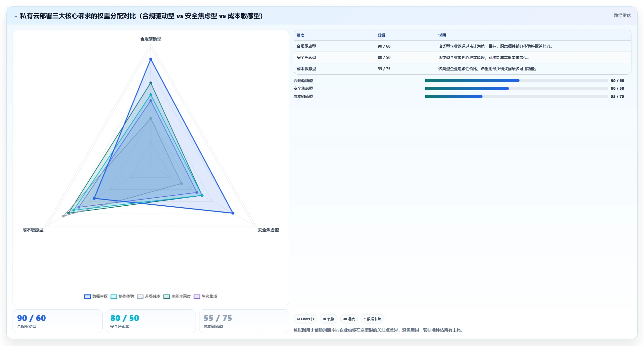Click the footer note about 企业画像
This screenshot has height=346, width=644.
(x=379, y=330)
